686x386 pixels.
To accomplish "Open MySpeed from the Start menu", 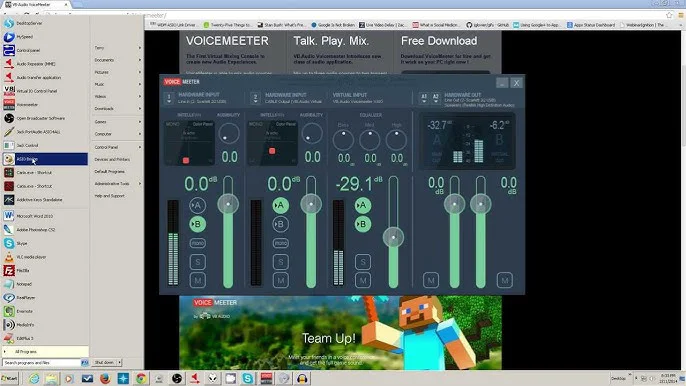I will 45,37.
